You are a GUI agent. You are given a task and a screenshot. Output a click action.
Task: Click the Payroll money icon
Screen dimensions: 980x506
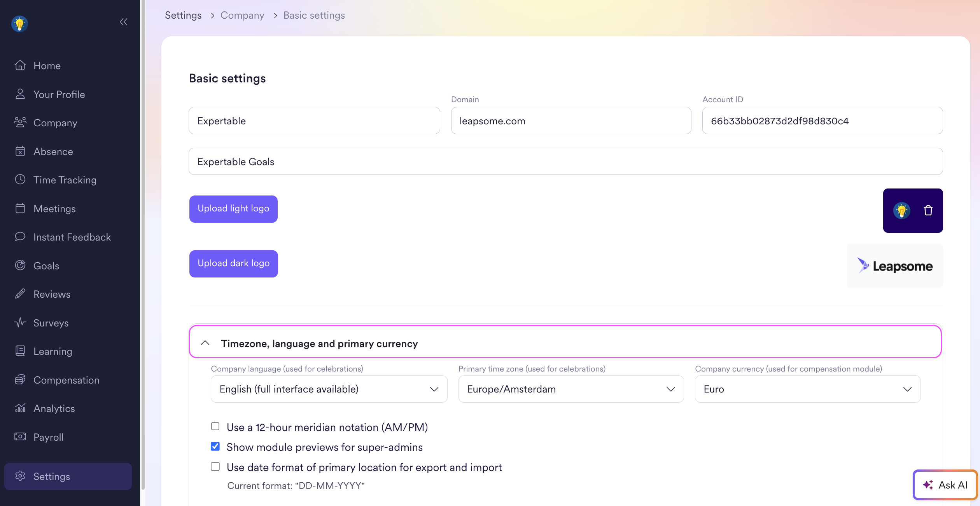pyautogui.click(x=20, y=437)
